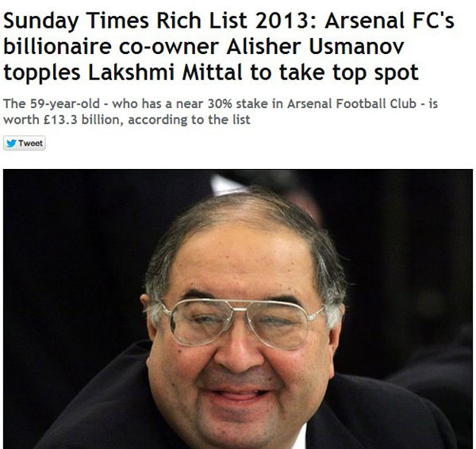Click the Tweet button
This screenshot has width=476, height=449.
(25, 143)
